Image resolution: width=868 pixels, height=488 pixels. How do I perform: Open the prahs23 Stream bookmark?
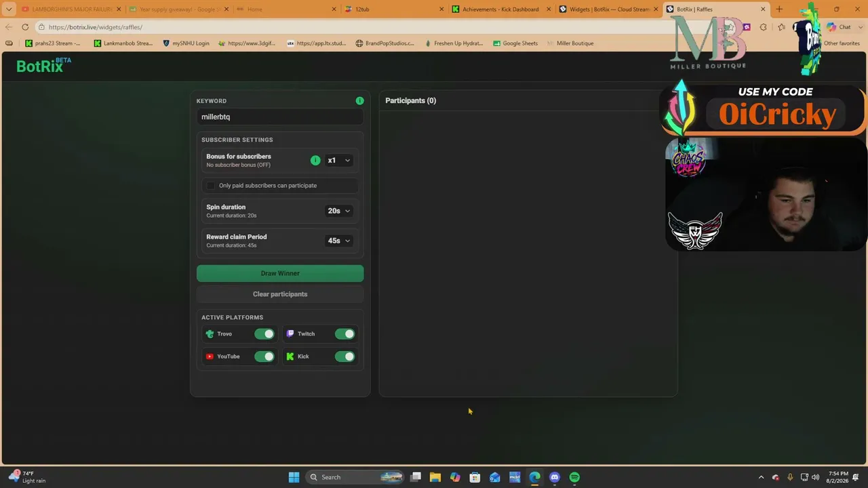pyautogui.click(x=53, y=43)
